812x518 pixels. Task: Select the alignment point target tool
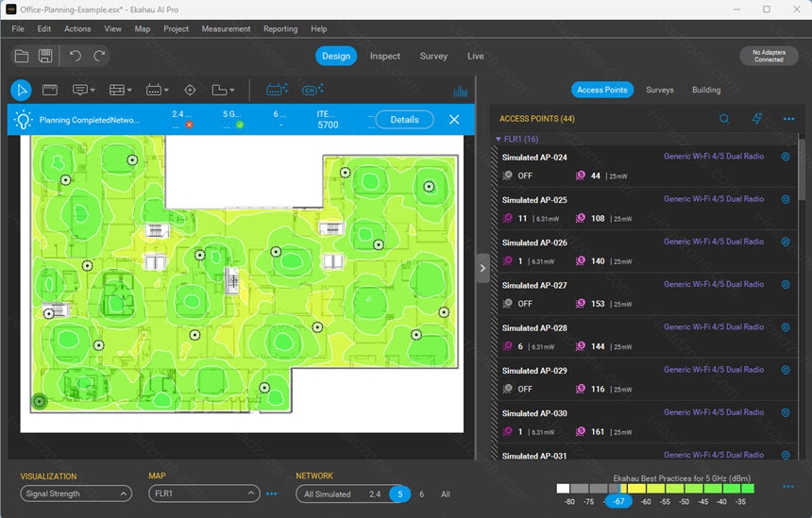[x=190, y=90]
